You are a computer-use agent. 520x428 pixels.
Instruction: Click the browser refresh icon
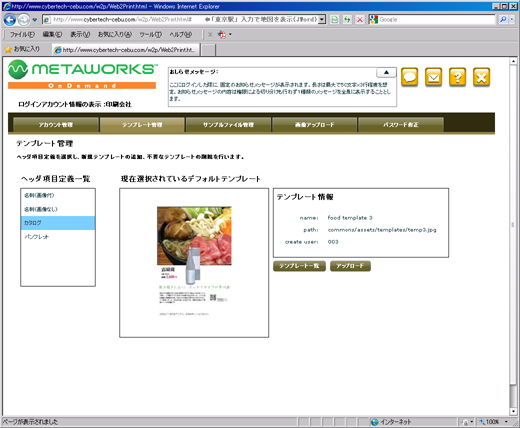347,20
